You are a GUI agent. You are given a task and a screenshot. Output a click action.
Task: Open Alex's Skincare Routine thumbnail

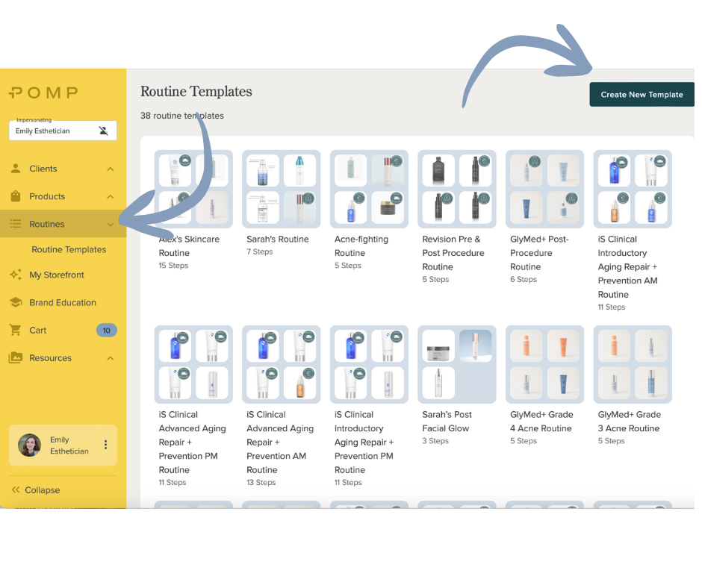193,189
